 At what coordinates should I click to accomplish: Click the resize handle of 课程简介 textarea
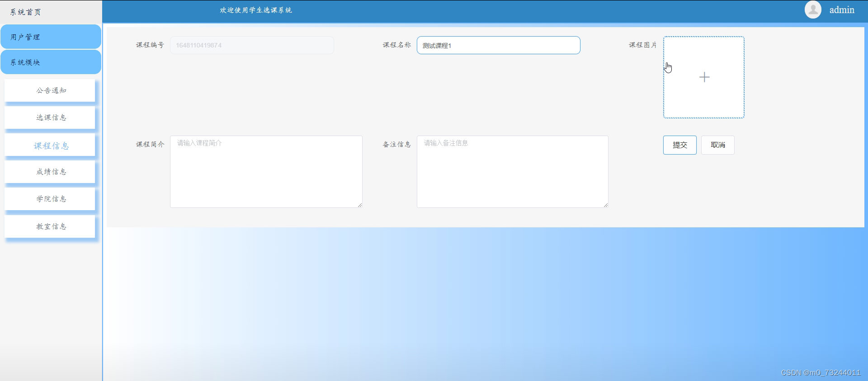click(x=360, y=205)
